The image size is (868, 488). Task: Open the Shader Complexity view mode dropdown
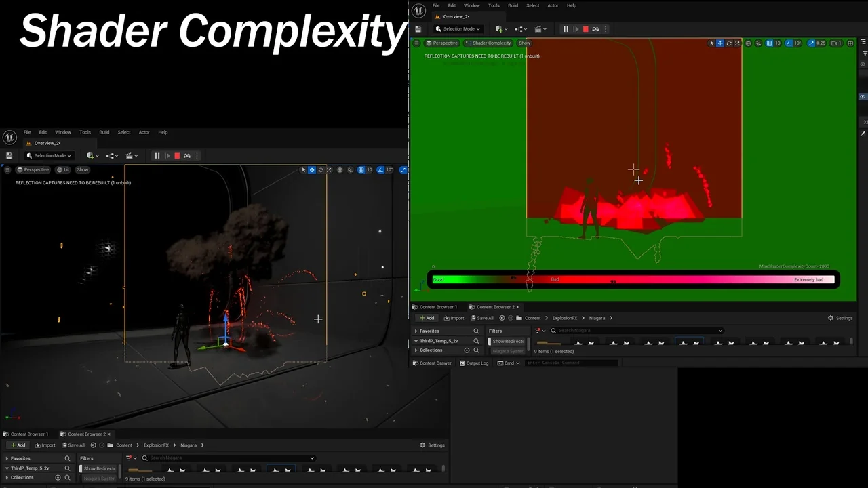pos(488,43)
